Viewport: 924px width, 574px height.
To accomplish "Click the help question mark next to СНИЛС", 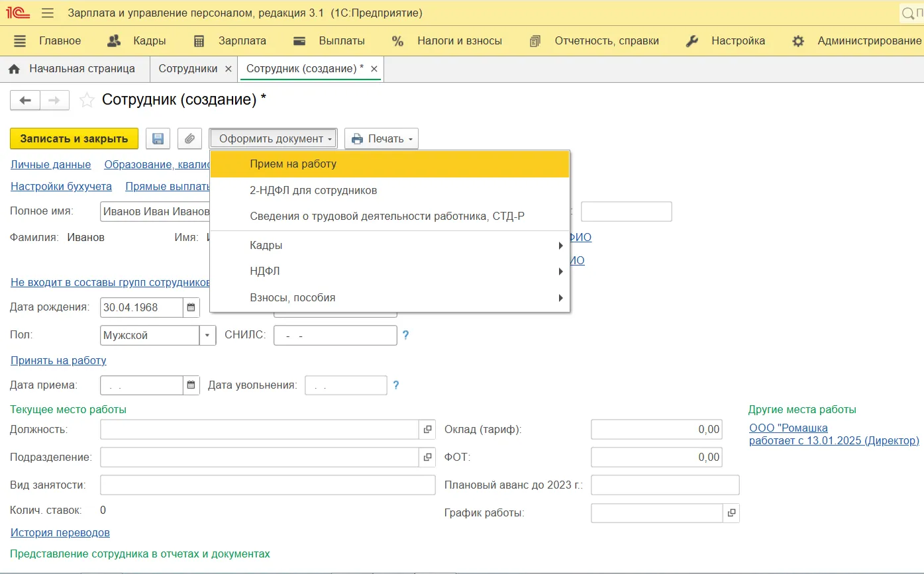I will pos(406,335).
